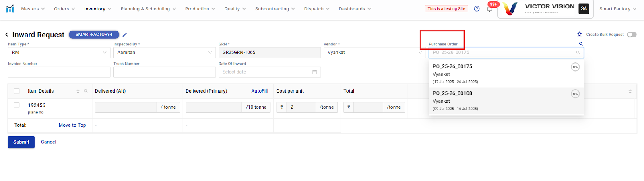Toggle the Create Bulk Request switch

point(632,35)
